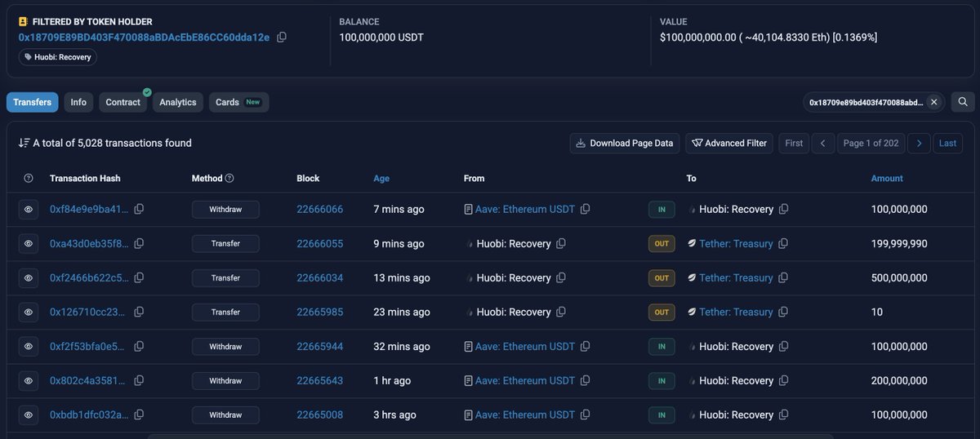
Task: Preview transaction 0x802c4a3581 with eye icon
Action: coord(29,381)
